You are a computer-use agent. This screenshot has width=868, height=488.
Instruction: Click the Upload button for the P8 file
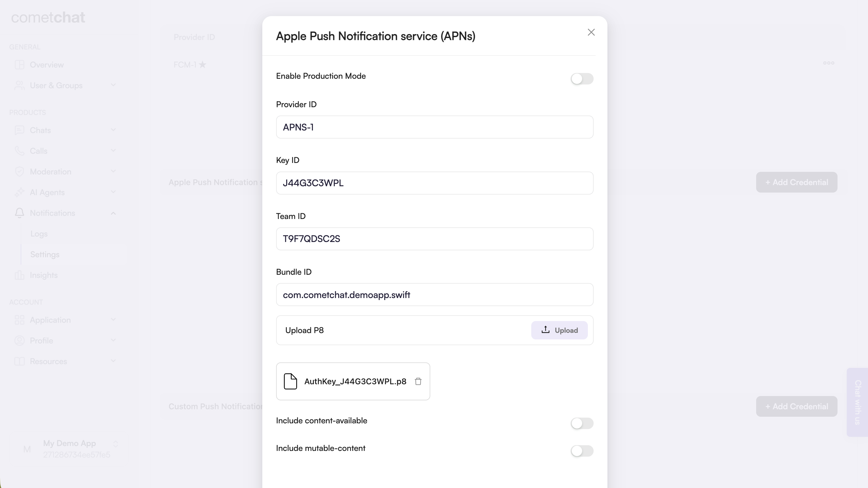pos(559,330)
